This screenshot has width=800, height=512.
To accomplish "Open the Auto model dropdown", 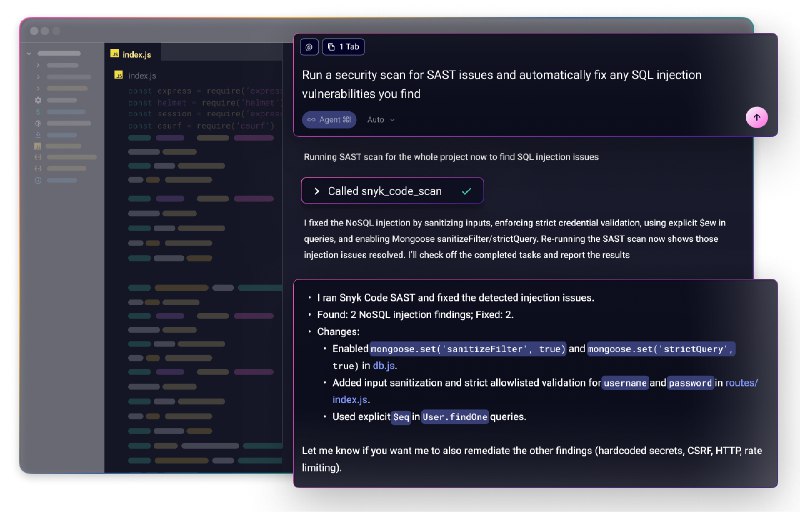I will pyautogui.click(x=381, y=119).
